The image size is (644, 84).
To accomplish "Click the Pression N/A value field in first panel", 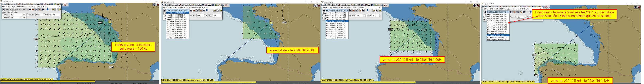I will 56,15.
